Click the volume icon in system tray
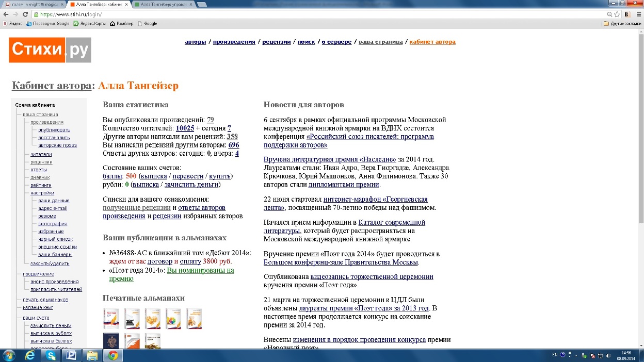Image resolution: width=644 pixels, height=362 pixels. [x=608, y=355]
